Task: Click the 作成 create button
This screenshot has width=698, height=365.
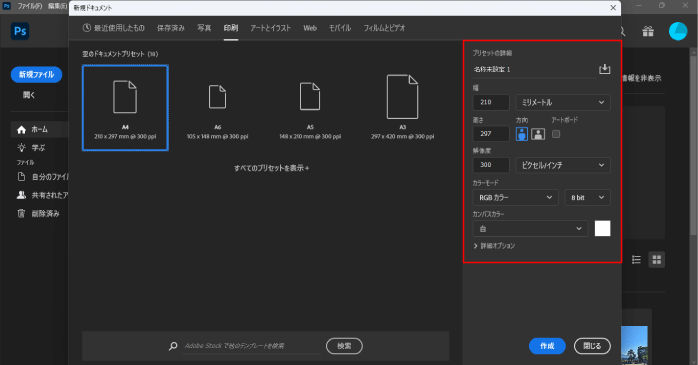Action: click(547, 346)
